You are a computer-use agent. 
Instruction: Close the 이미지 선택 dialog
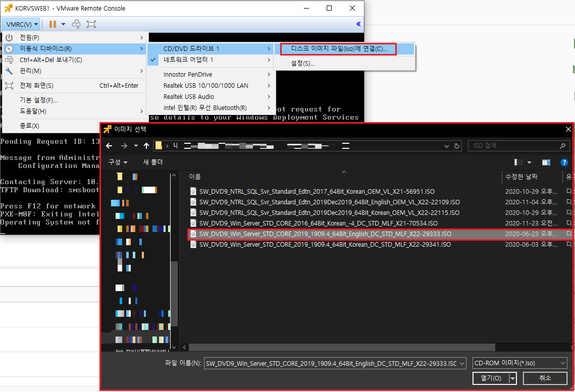568,129
